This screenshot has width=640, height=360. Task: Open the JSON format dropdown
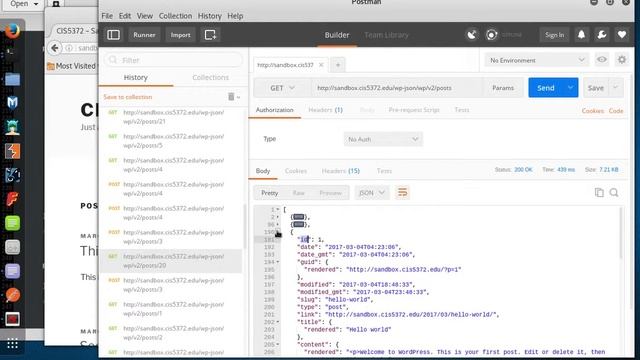(x=372, y=193)
